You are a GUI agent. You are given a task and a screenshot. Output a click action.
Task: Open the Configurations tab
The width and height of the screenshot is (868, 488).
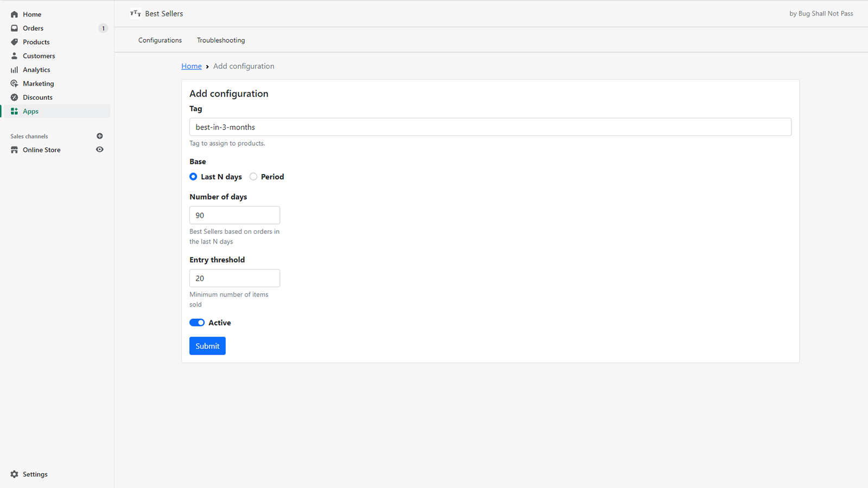point(159,40)
